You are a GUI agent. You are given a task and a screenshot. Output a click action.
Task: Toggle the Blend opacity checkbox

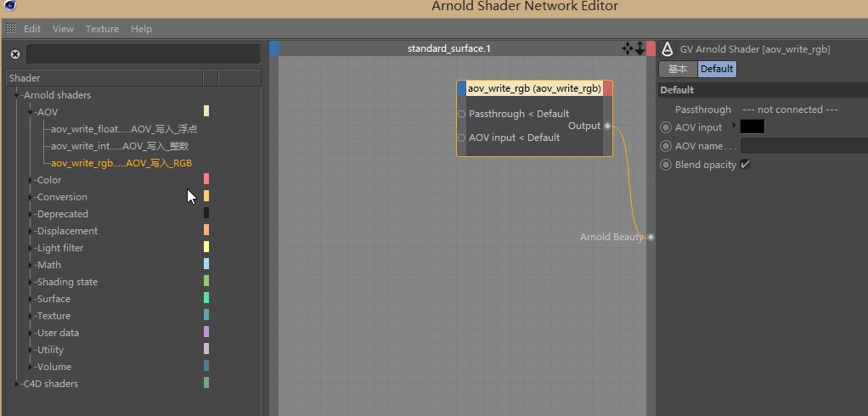coord(745,165)
